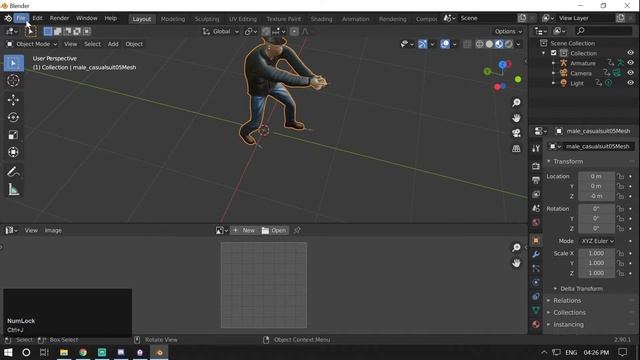Open Tool properties tab icon
Screen dimensions: 640x360
536,149
